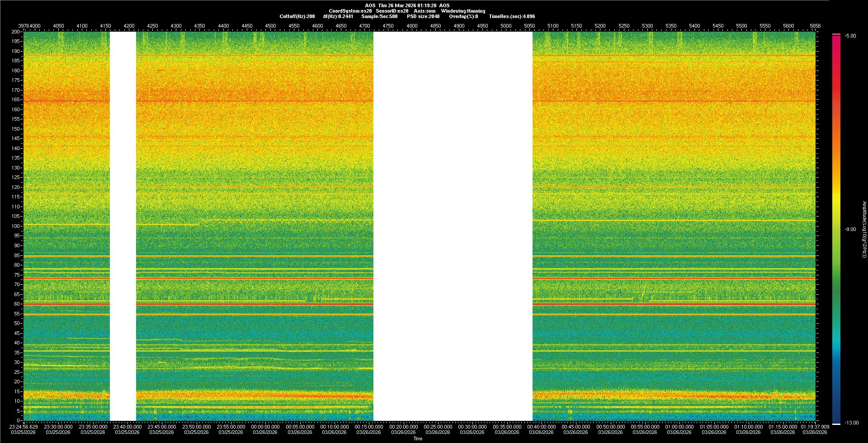Click the TimeRes.(sec):4.096 label
The width and height of the screenshot is (868, 443).
coord(512,16)
